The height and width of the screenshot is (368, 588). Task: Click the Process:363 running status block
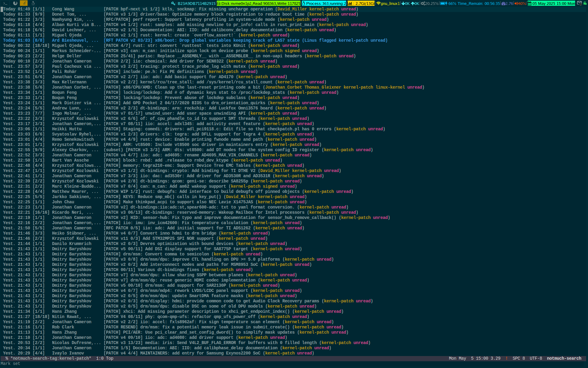[x=324, y=3]
